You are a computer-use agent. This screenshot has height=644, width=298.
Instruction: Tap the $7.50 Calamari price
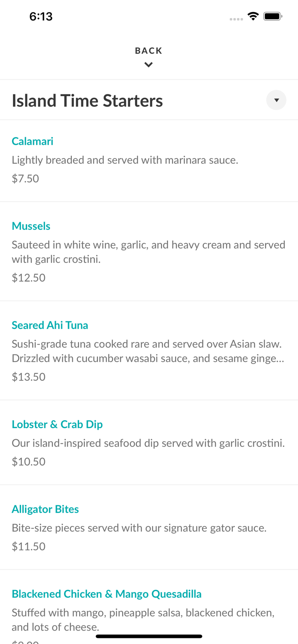tap(25, 179)
